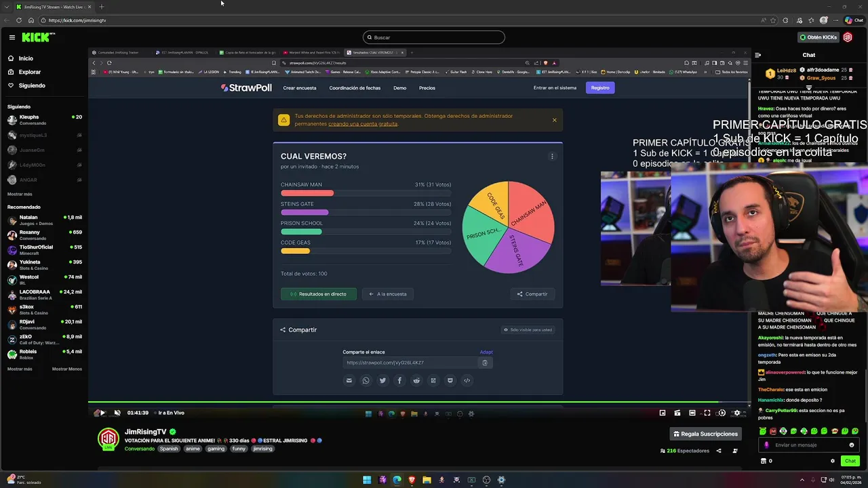Toggle fullscreen on the stream player
Image resolution: width=868 pixels, height=488 pixels.
[x=707, y=413]
